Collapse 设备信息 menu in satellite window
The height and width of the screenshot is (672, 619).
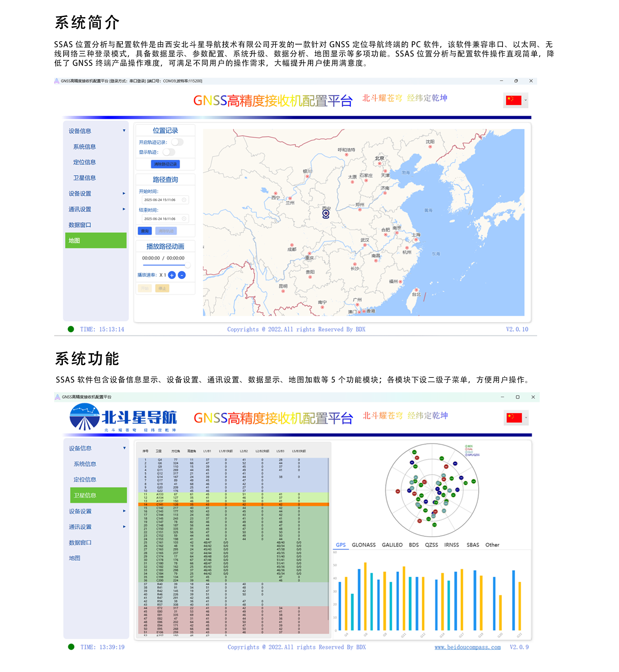tap(124, 448)
